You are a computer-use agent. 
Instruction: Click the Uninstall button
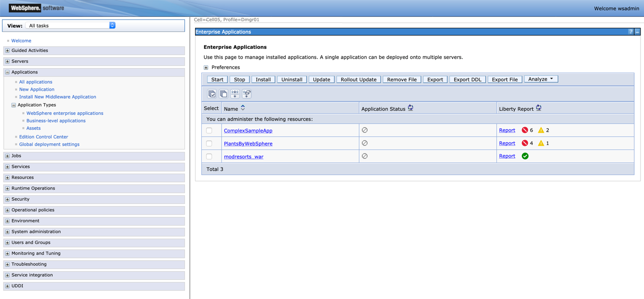pos(292,80)
